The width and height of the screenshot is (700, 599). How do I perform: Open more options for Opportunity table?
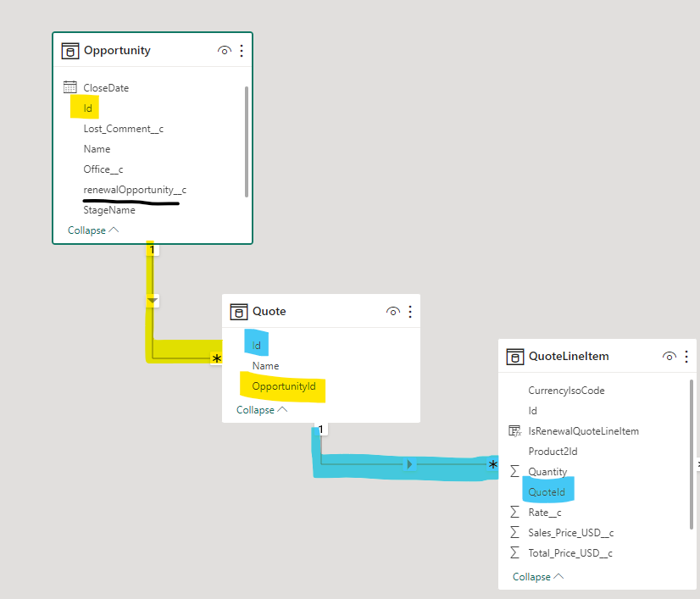pos(242,51)
